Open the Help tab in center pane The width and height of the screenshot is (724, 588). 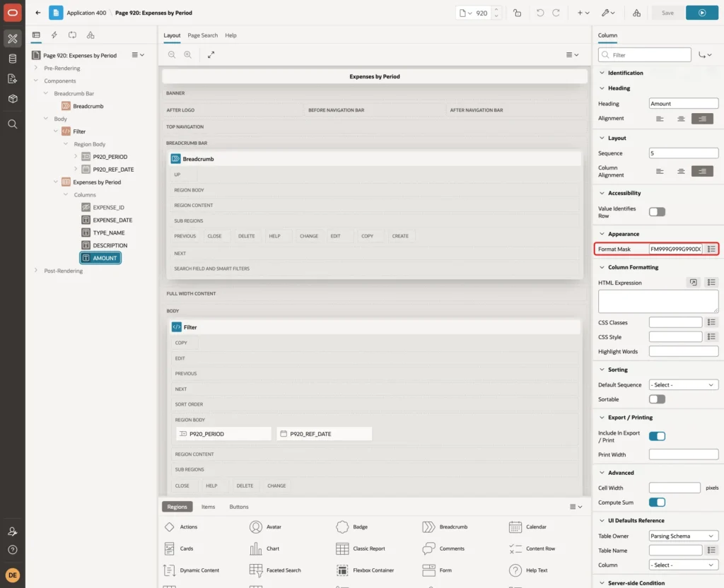[230, 35]
